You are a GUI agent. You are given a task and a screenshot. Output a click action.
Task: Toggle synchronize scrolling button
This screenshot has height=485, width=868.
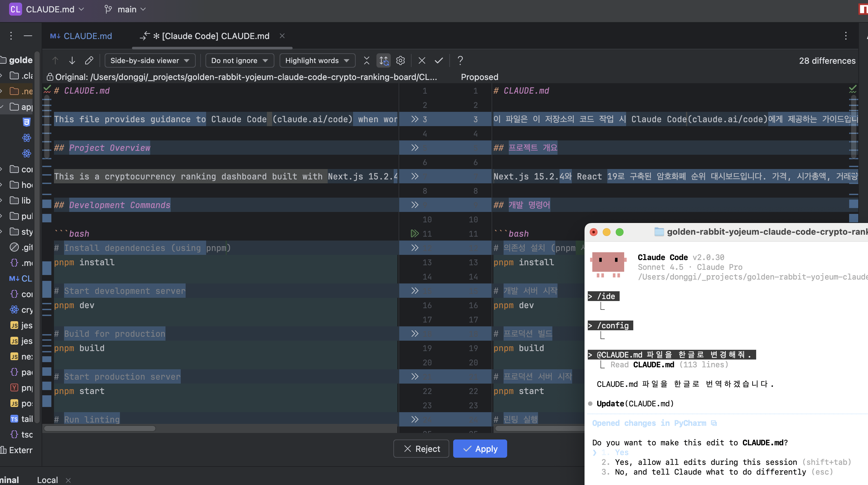(384, 61)
